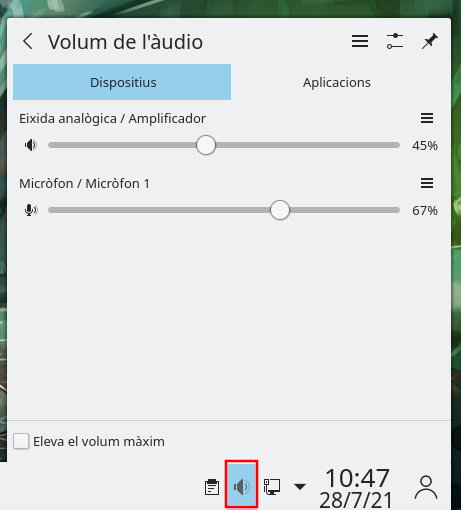Open audio volume configuration sliders icon
Image resolution: width=461 pixels, height=510 pixels.
[395, 41]
